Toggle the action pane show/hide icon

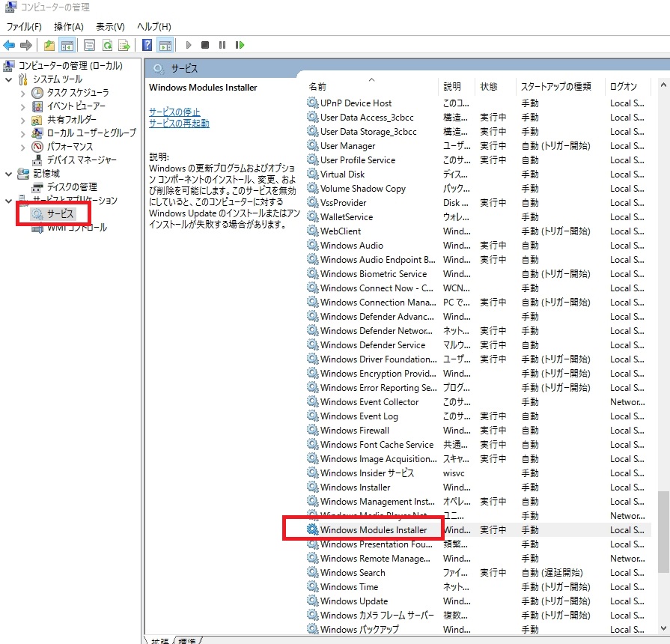[x=165, y=45]
